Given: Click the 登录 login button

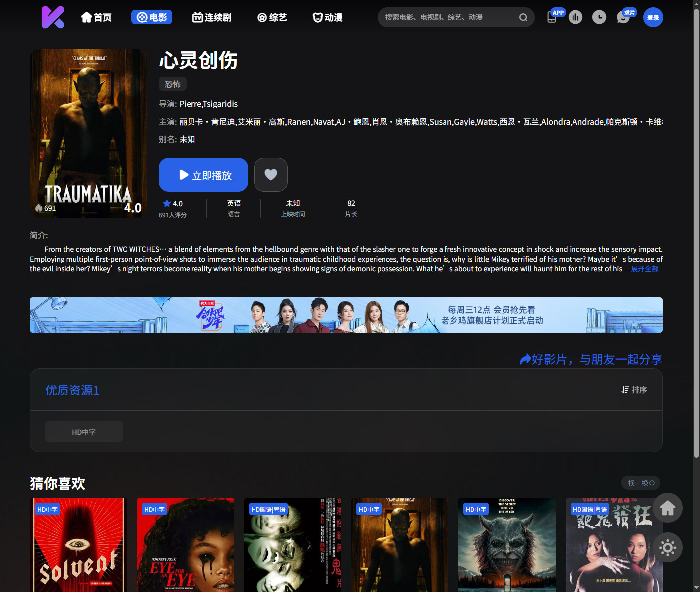Looking at the screenshot, I should pyautogui.click(x=653, y=17).
